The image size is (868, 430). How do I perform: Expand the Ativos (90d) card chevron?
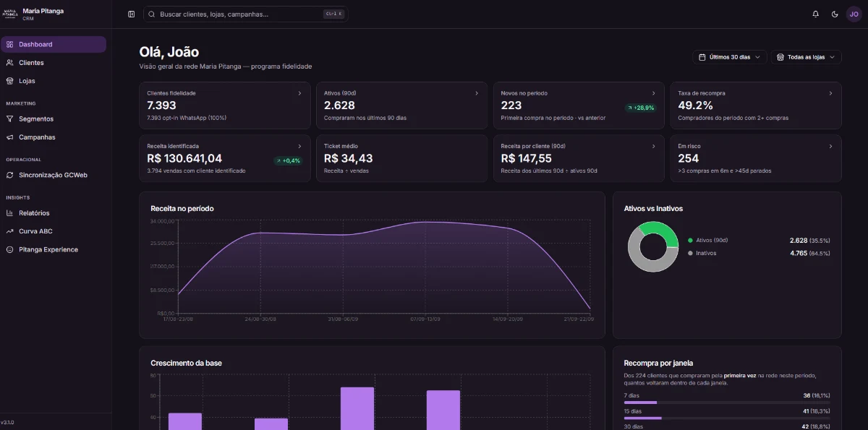click(477, 93)
